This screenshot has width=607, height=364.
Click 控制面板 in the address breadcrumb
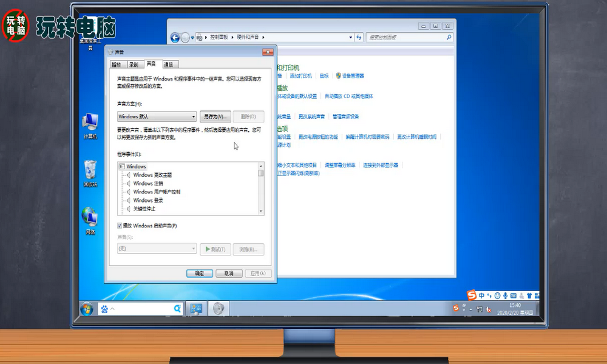click(x=219, y=37)
